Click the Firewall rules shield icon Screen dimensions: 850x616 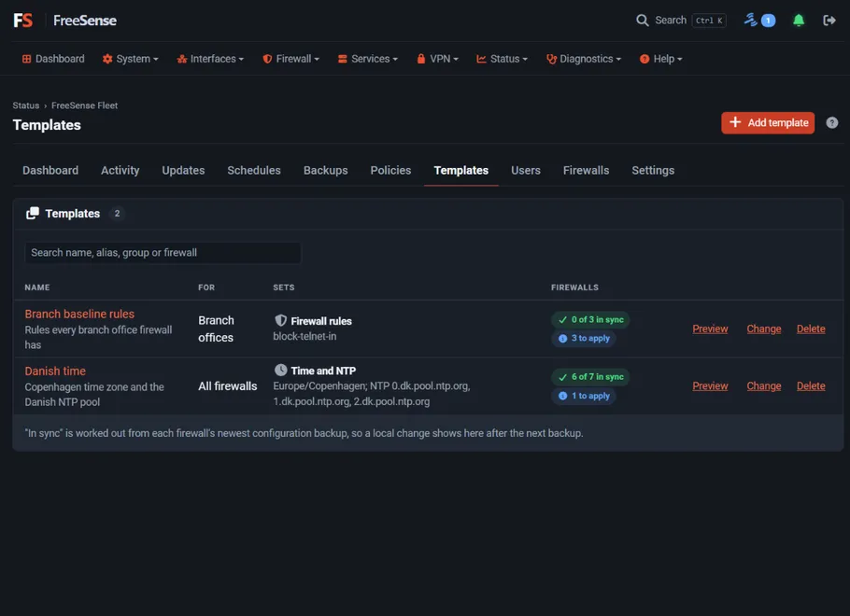[x=280, y=320]
